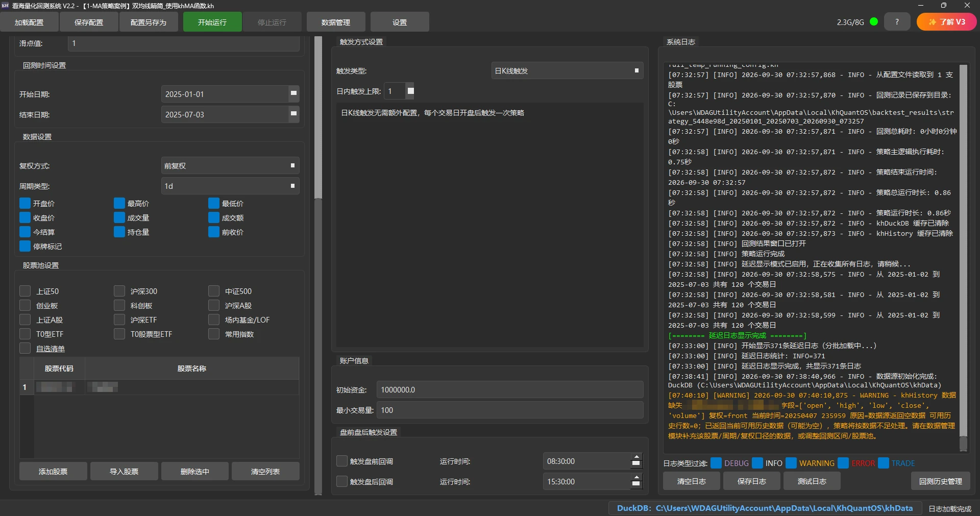
Task: Check the 自选清单 checkbox
Action: 25,348
